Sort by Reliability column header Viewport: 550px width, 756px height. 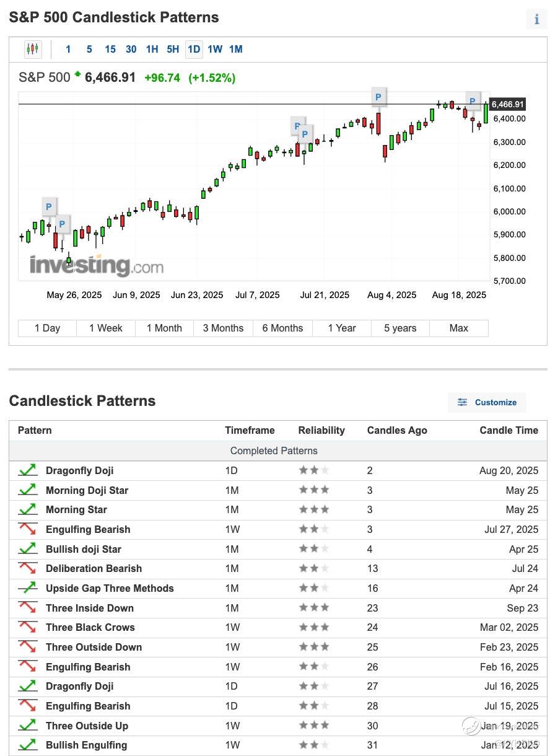tap(321, 430)
